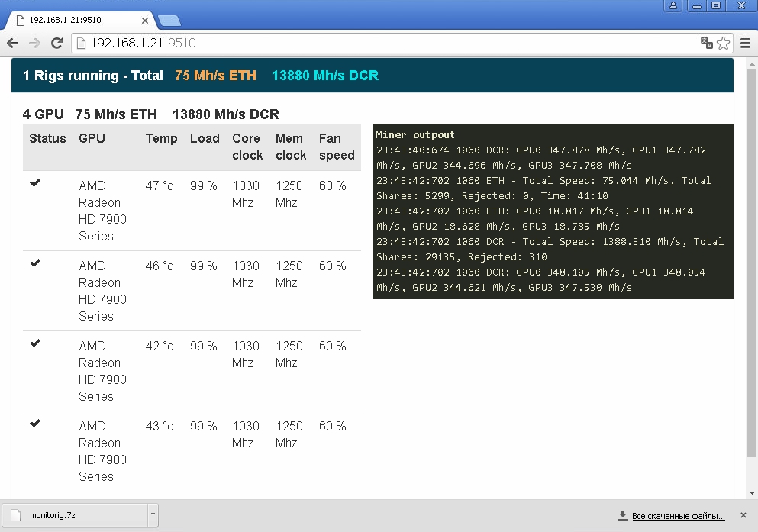Click the 'ETH: GPU0 18.817 Mh/s' log line
This screenshot has width=758, height=532.
(x=534, y=218)
